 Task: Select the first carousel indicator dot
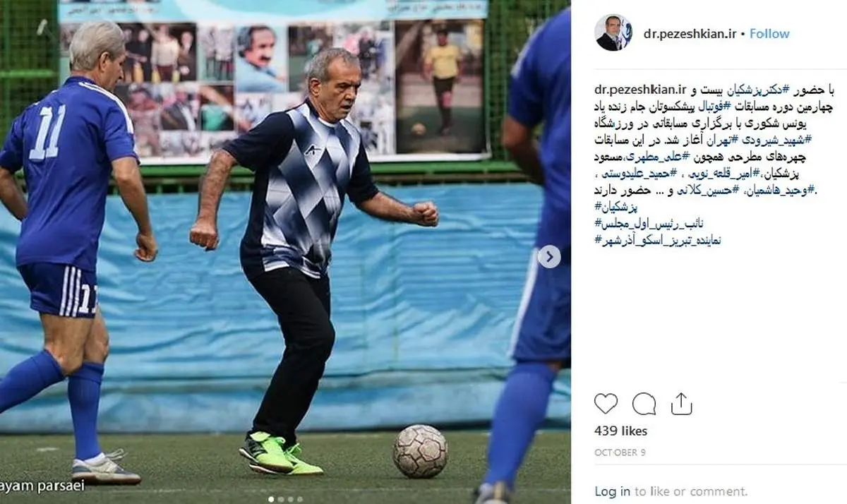(x=271, y=499)
